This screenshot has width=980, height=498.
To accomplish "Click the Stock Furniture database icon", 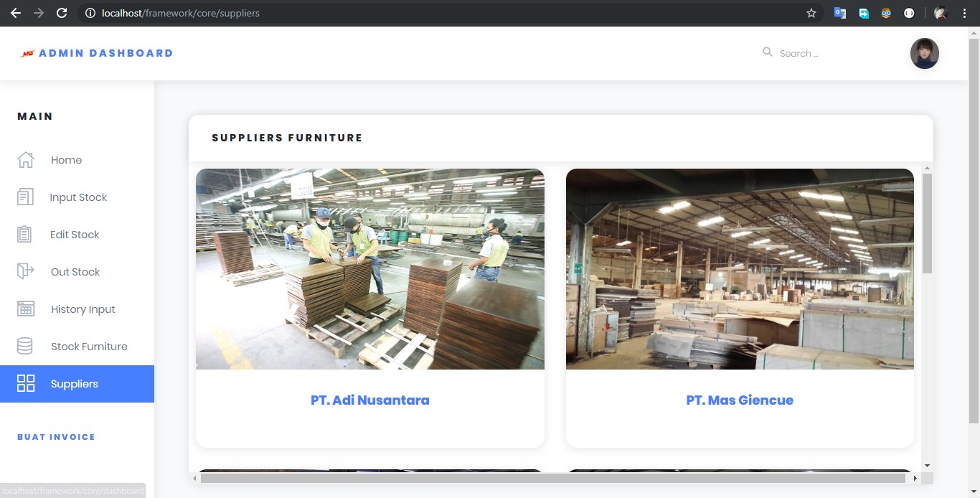I will pyautogui.click(x=25, y=346).
